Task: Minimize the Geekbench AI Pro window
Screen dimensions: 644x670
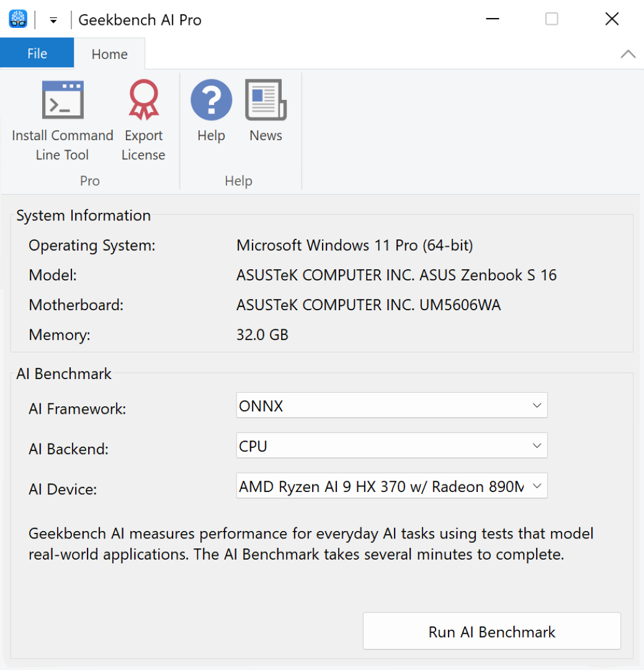Action: [492, 19]
